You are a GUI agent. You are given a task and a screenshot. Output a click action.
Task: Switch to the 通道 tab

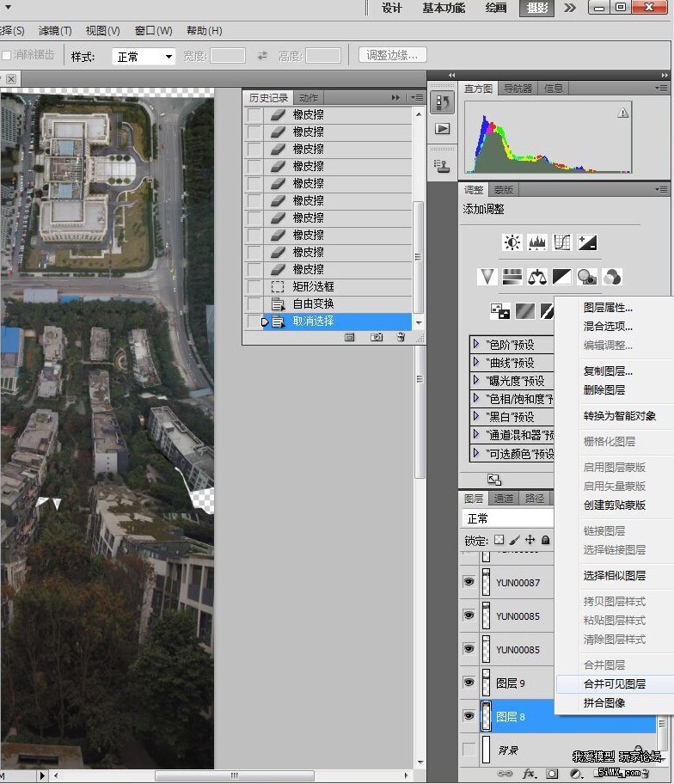(x=504, y=499)
